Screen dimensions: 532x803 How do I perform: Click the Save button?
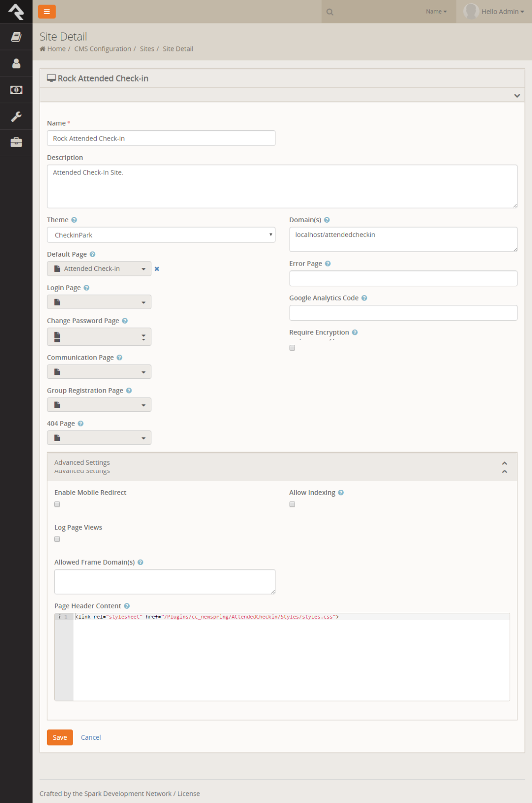60,737
